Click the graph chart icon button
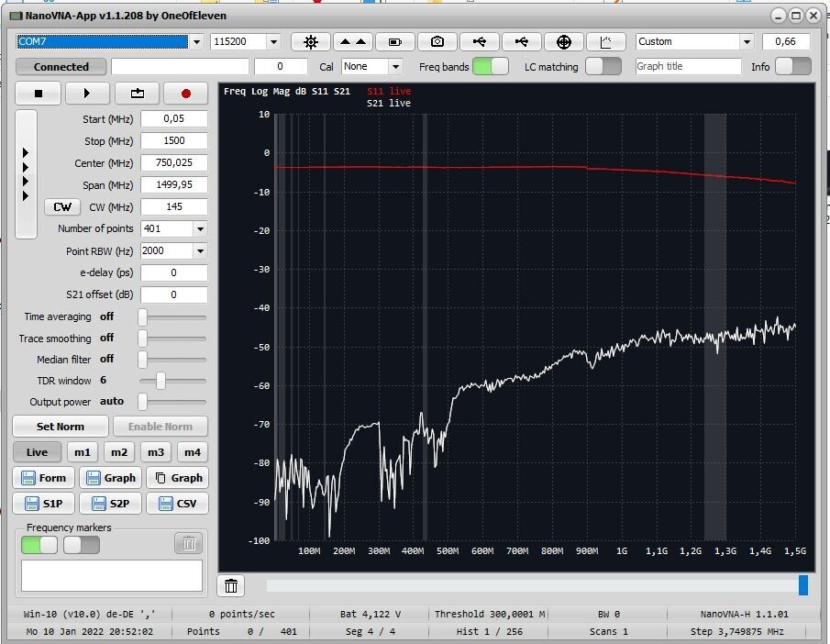 tap(606, 42)
